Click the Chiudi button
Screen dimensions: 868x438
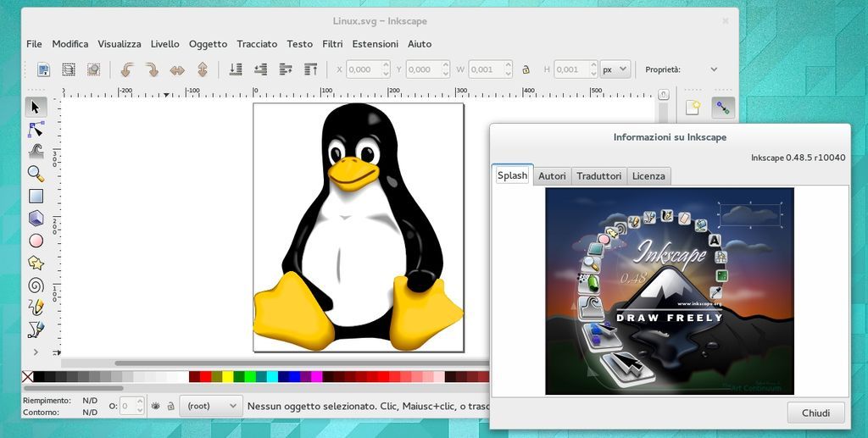click(x=815, y=413)
